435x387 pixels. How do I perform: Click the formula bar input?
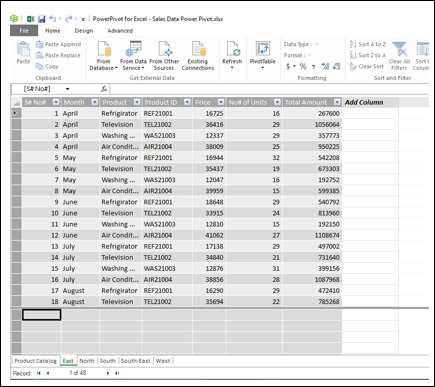(269, 89)
